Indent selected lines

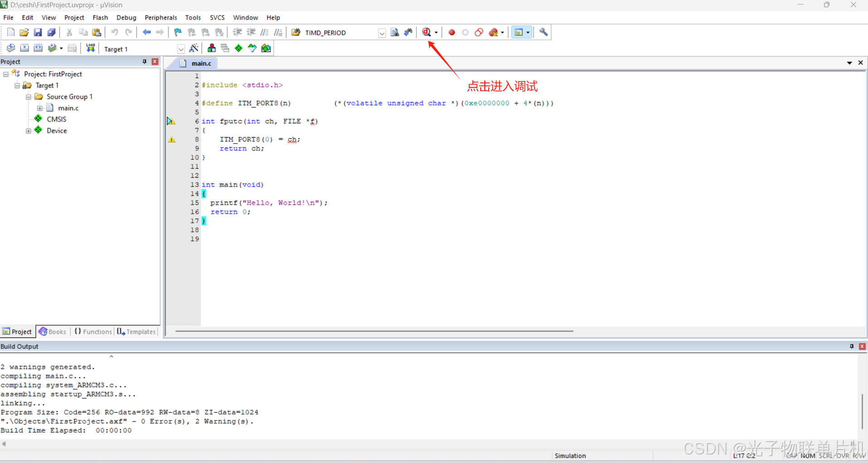237,32
